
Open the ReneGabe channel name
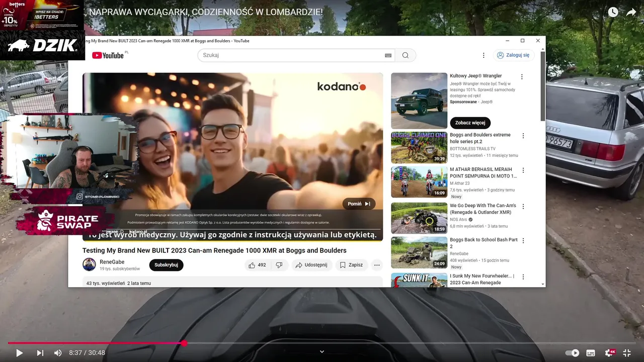click(x=112, y=262)
